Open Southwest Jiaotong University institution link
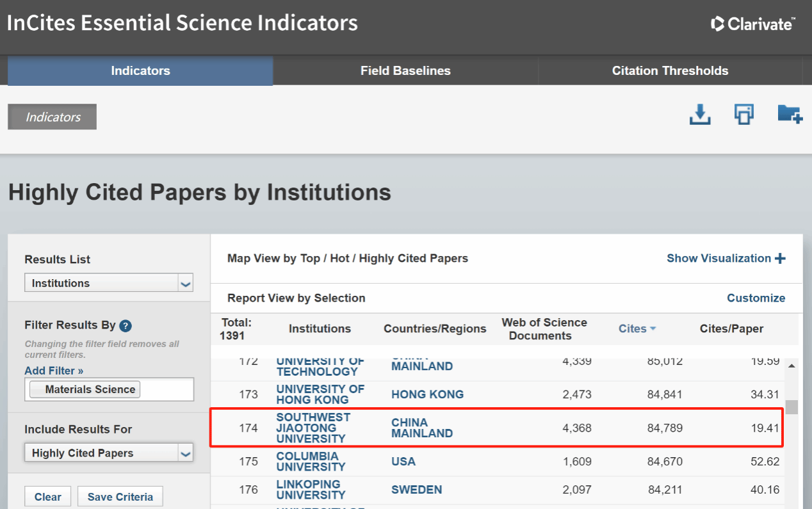The image size is (812, 509). pyautogui.click(x=313, y=428)
